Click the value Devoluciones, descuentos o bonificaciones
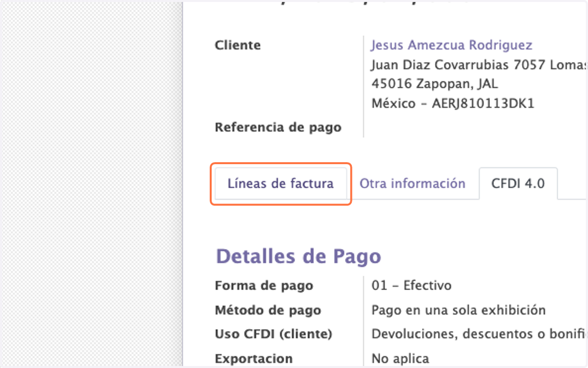This screenshot has width=588, height=368. click(x=480, y=334)
